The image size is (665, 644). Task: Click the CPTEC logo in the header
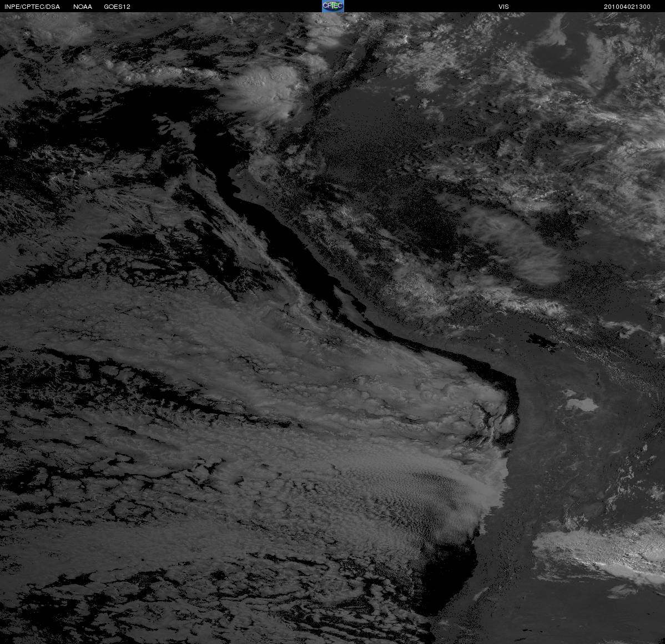pos(333,6)
